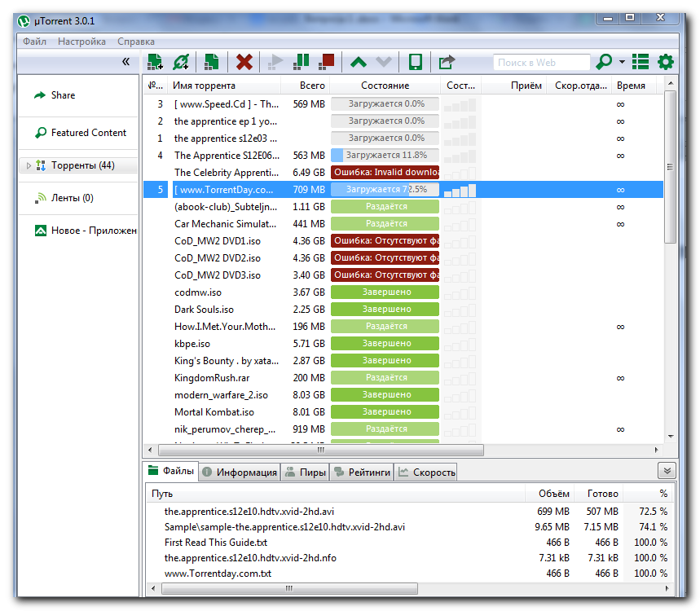Click the Invalid download error status bar
Image resolution: width=700 pixels, height=611 pixels.
click(385, 172)
